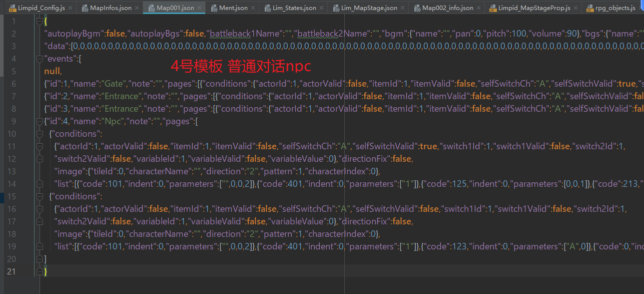This screenshot has height=294, width=644.
Task: Click the Limpid_Config.js tab file icon
Action: tap(12, 8)
